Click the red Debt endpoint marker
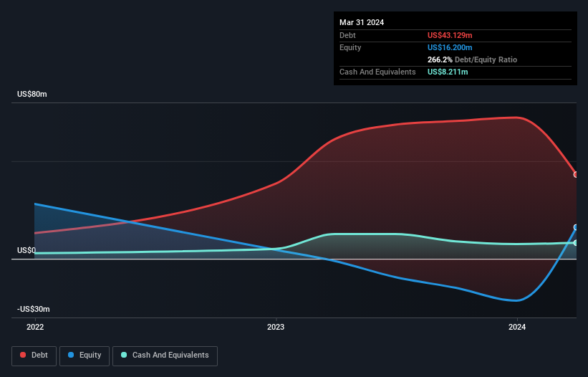588x377 pixels. [x=576, y=174]
